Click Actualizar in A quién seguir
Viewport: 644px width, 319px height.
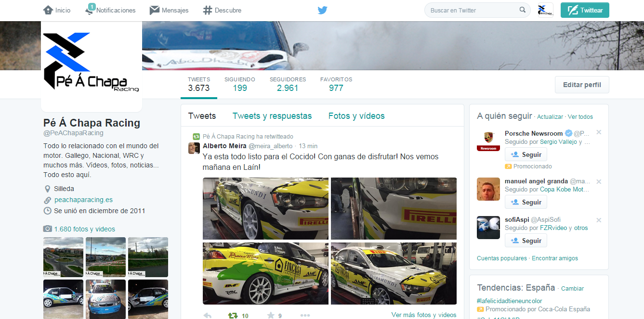pos(550,117)
